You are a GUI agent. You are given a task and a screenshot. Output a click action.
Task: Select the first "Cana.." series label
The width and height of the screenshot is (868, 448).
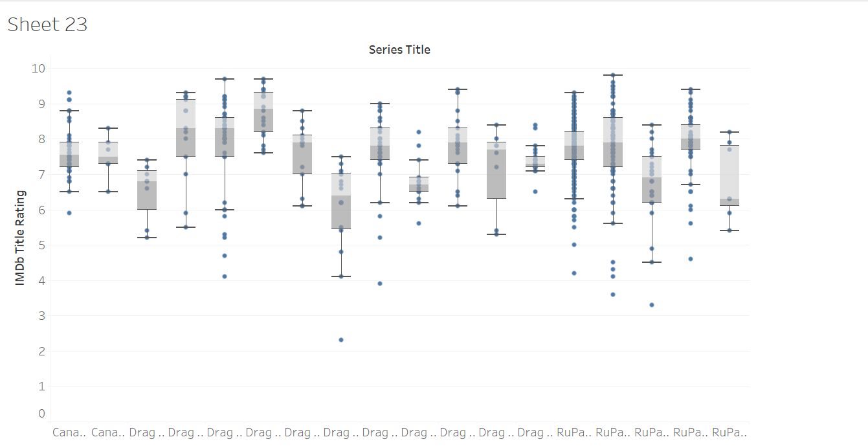(x=69, y=432)
